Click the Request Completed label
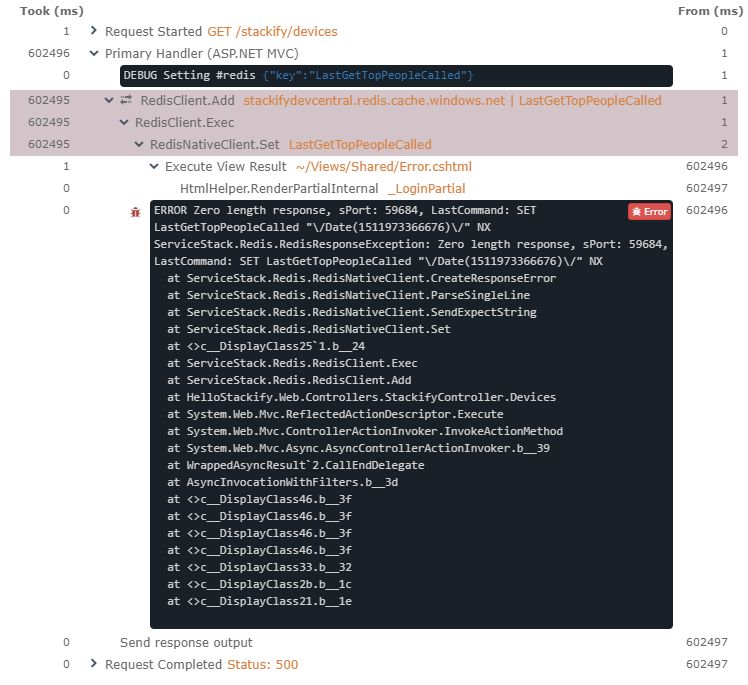The height and width of the screenshot is (685, 748). click(163, 664)
